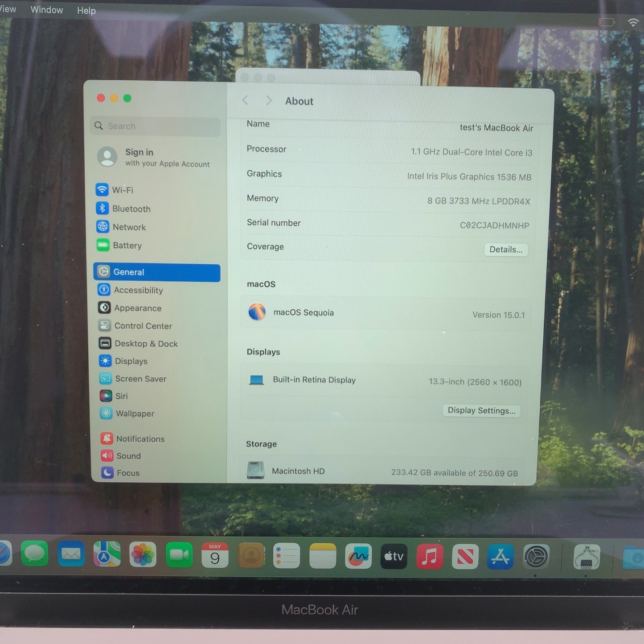Open Siri settings
Viewport: 644px width, 644px height.
pyautogui.click(x=114, y=396)
